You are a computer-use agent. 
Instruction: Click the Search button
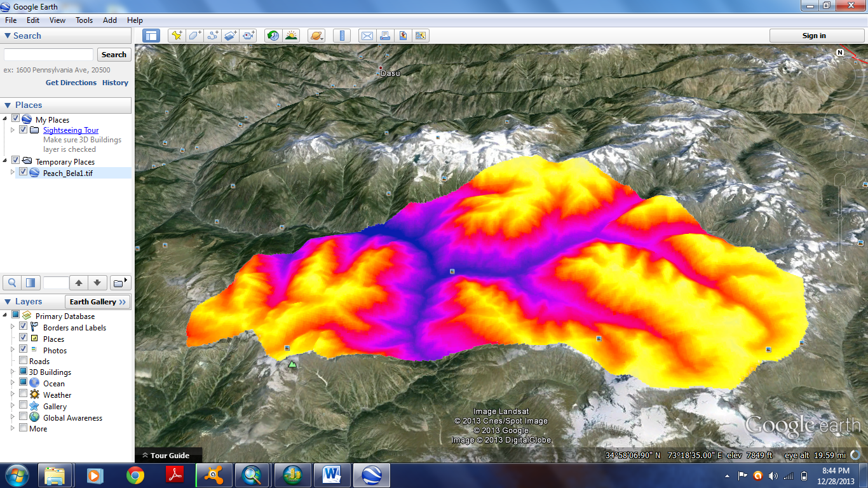tap(114, 55)
